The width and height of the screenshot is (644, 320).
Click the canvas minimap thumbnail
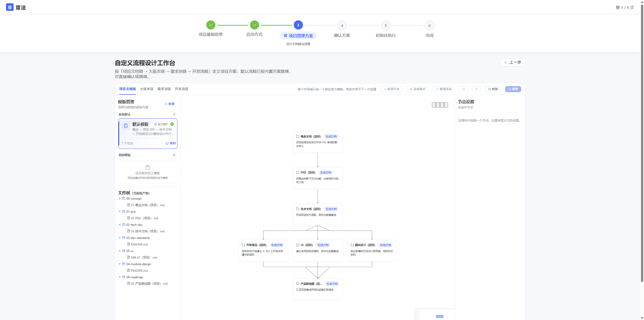click(x=431, y=314)
